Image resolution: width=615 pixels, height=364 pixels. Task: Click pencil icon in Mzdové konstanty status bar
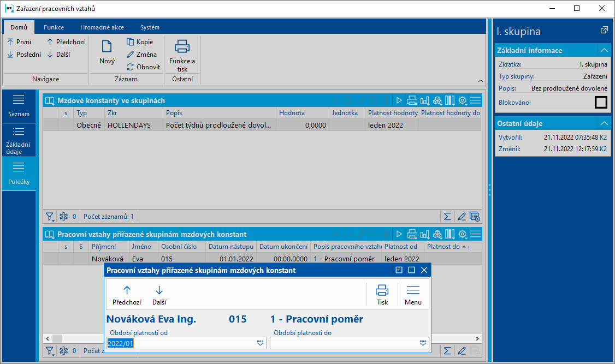(462, 216)
